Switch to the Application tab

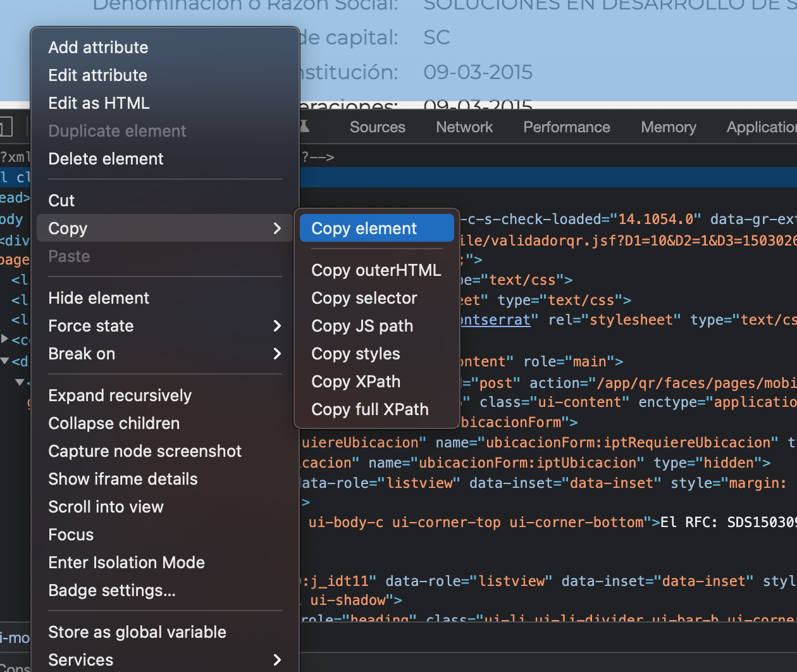coord(762,127)
